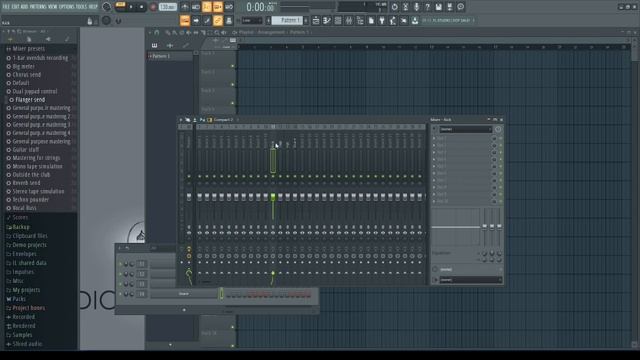The height and width of the screenshot is (360, 640).
Task: Select Techno pounder mixer preset
Action: click(31, 200)
